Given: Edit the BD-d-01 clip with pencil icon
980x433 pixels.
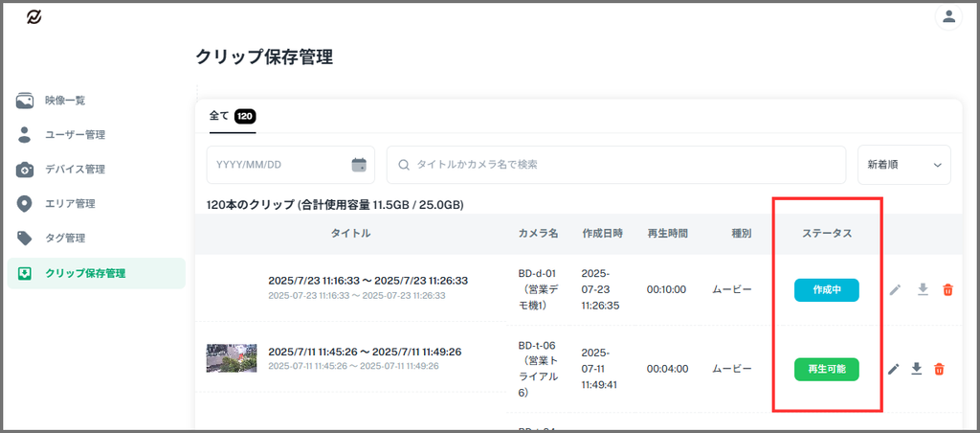Looking at the screenshot, I should 895,289.
